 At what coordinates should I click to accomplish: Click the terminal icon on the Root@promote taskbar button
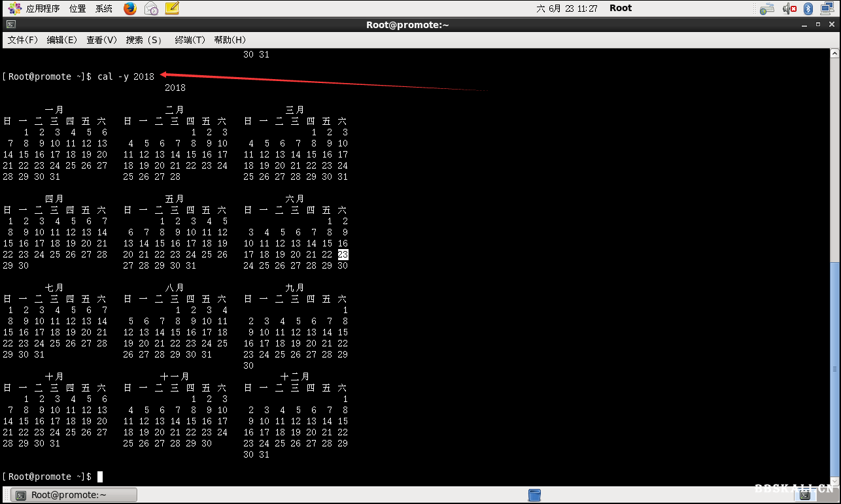pos(22,495)
